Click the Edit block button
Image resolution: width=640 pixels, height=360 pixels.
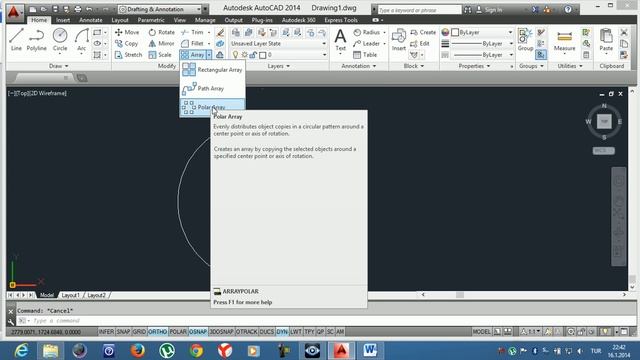(x=420, y=43)
